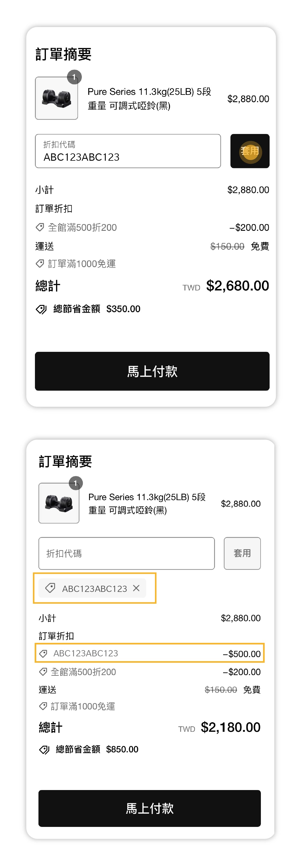Open the dumbbell thumbnail in the $2,180.00 order
This screenshot has width=302, height=868.
pos(59,503)
